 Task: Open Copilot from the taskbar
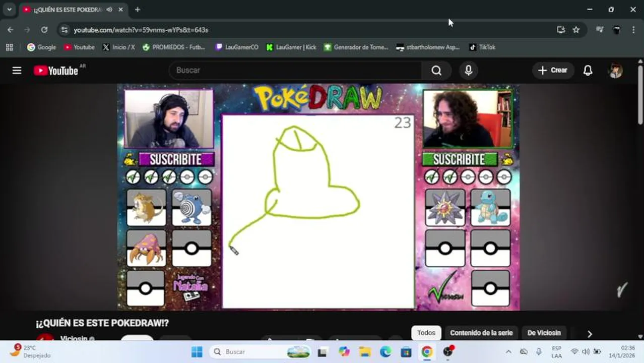point(344,351)
